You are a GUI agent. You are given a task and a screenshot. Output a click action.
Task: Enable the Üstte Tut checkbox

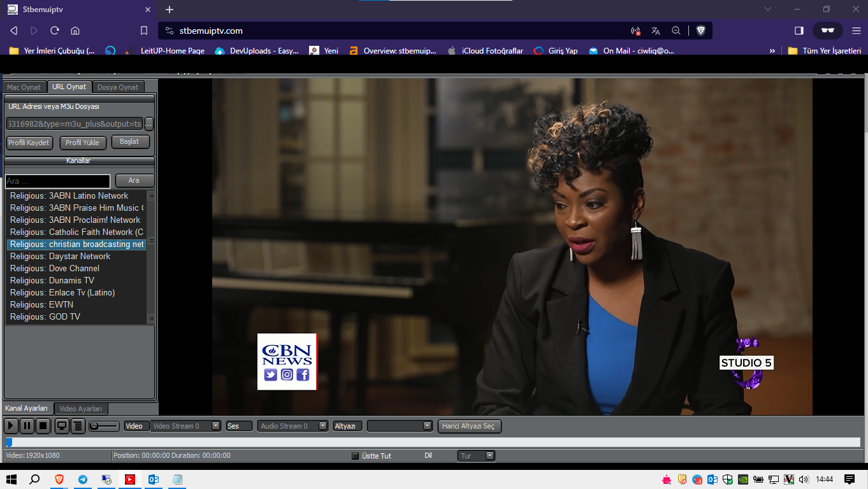[x=356, y=456]
